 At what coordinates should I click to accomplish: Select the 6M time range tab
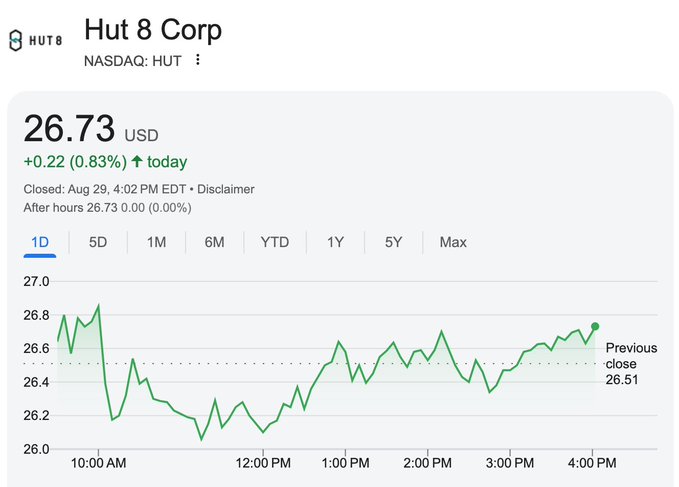click(214, 242)
